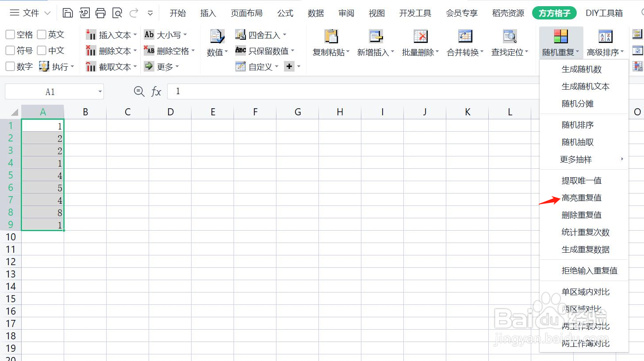Click the Rounding (四舍五入) icon
Screen dimensions: 644x361
tap(240, 34)
